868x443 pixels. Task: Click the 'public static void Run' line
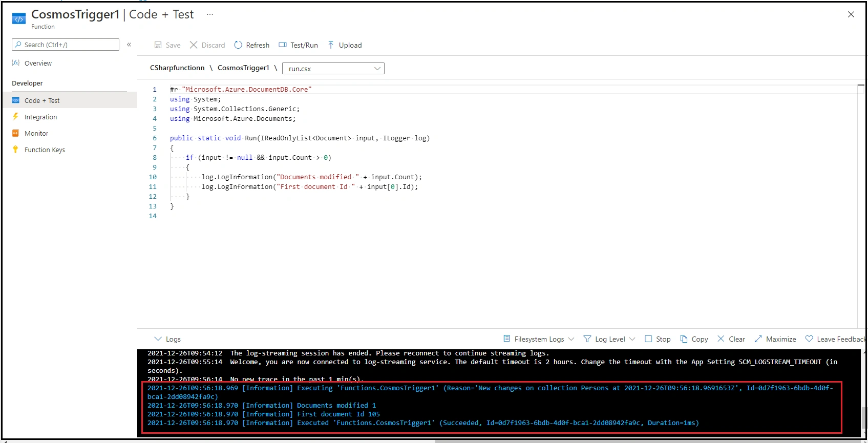coord(300,138)
